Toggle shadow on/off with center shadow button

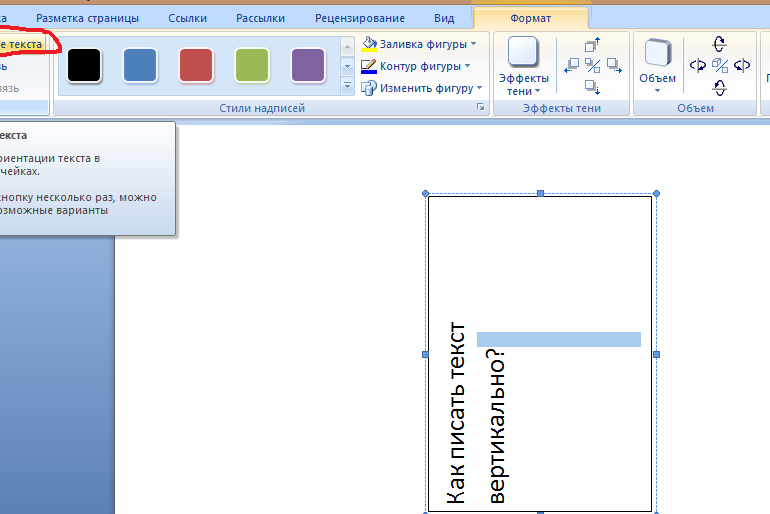pos(592,66)
